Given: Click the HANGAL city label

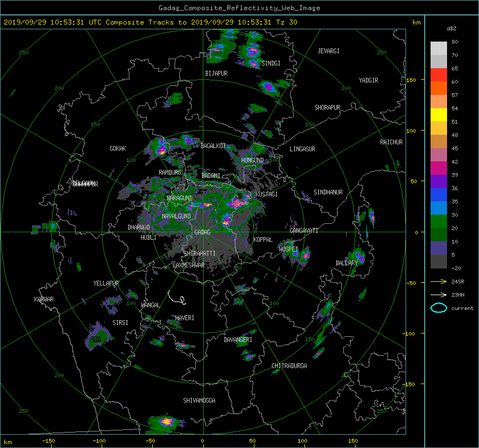Looking at the screenshot, I should coord(150,305).
